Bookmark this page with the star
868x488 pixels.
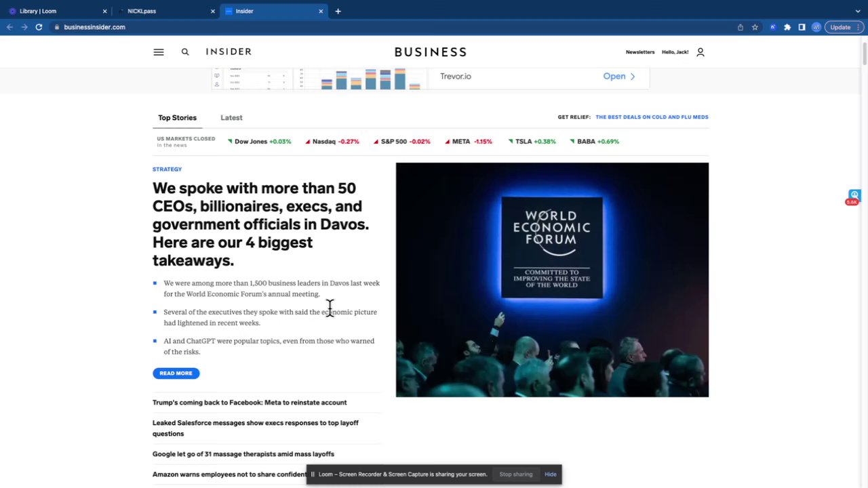pos(755,27)
